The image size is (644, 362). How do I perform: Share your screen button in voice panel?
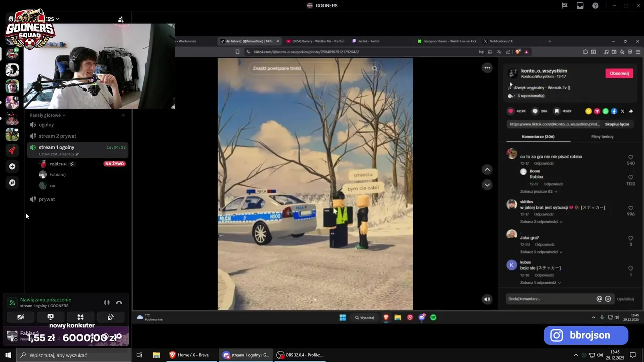point(50,317)
